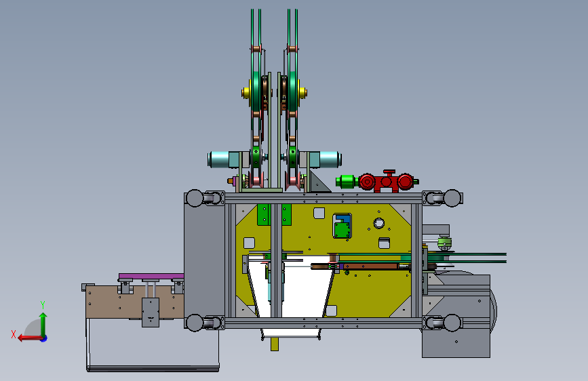Select the circular hole on yellow panel
Viewport: 588px width, 381px height.
378,224
